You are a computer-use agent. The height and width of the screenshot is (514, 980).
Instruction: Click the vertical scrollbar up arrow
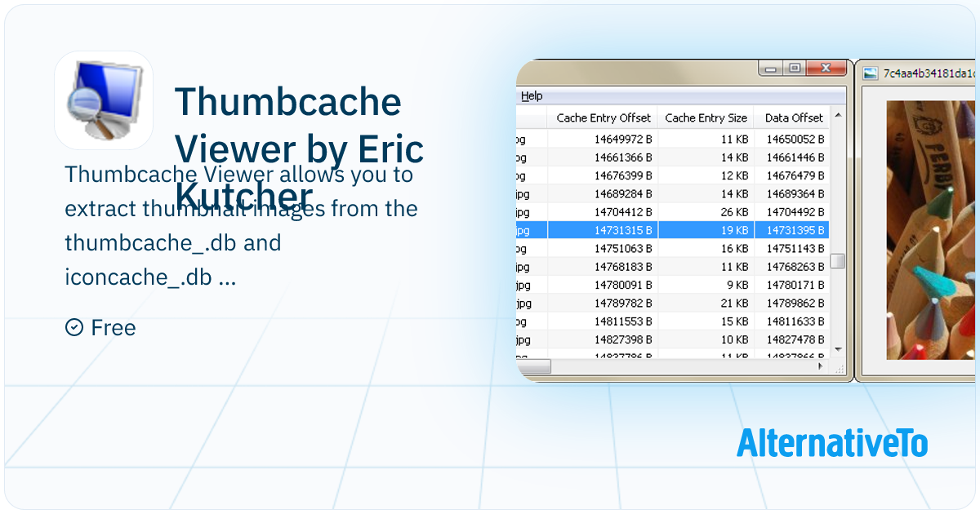point(837,117)
